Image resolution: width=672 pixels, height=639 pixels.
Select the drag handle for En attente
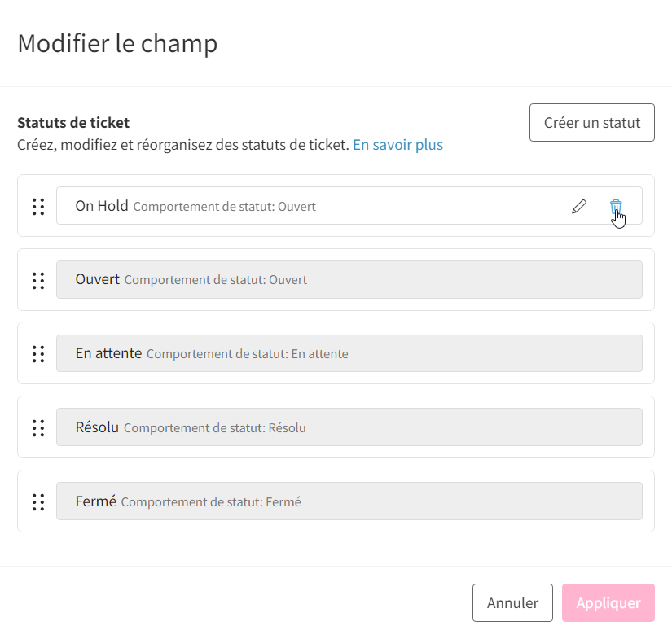[38, 354]
